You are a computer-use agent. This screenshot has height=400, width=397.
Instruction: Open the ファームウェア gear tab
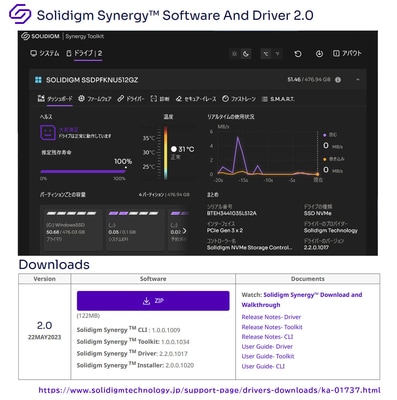tap(95, 99)
